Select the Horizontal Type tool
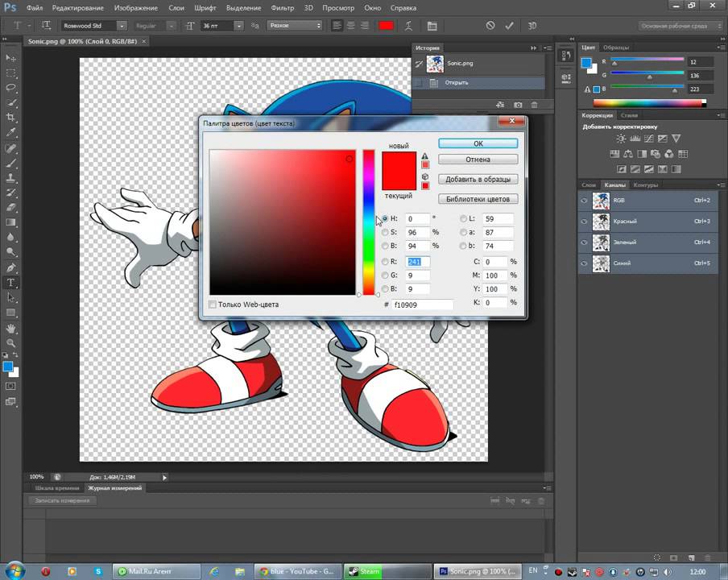The image size is (728, 580). [x=10, y=283]
